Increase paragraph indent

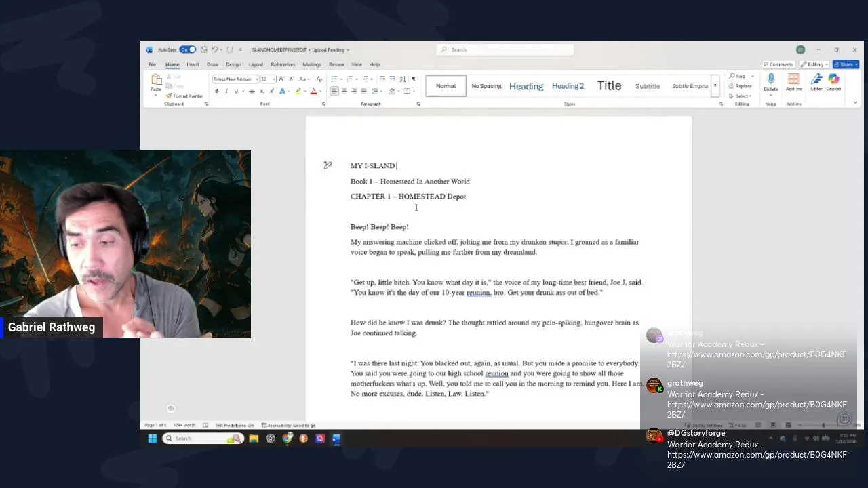click(392, 79)
